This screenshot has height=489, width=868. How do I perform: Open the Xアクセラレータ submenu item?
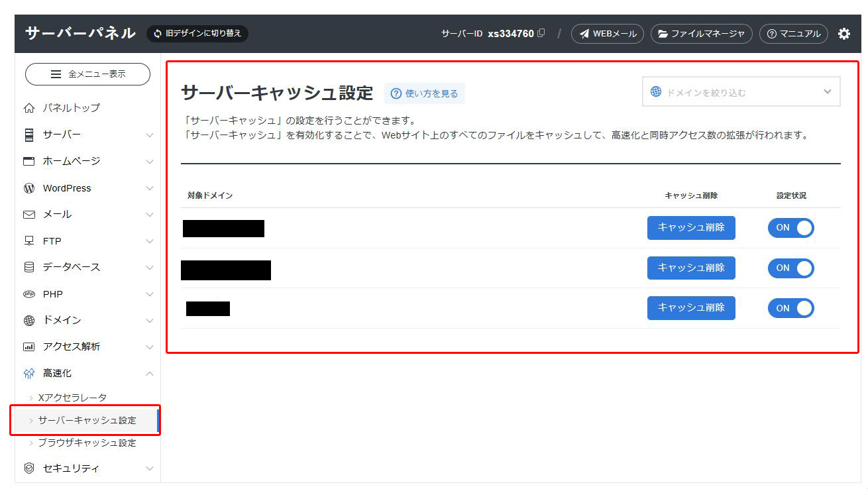click(72, 398)
